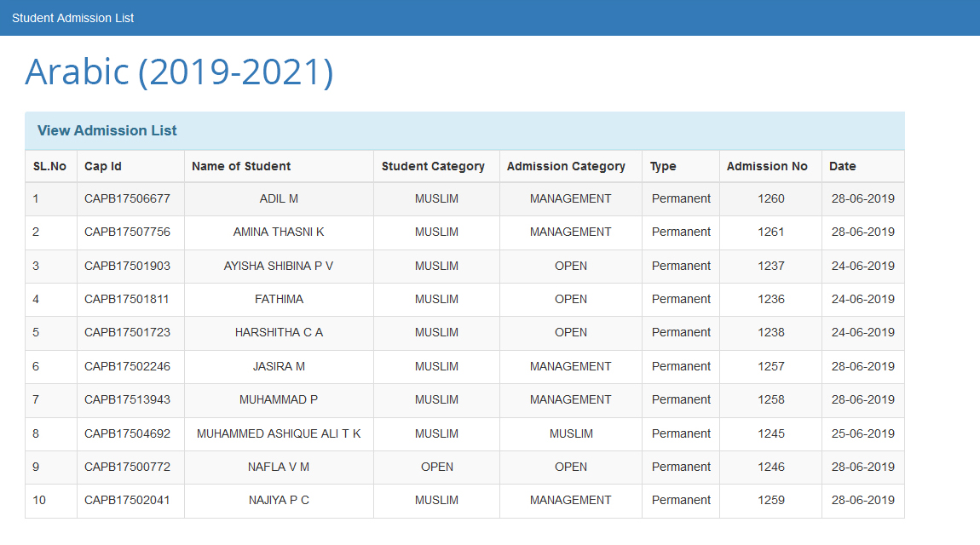Viewport: 980px width, 545px height.
Task: Click the Student Admission List navbar title
Action: pyautogui.click(x=72, y=18)
